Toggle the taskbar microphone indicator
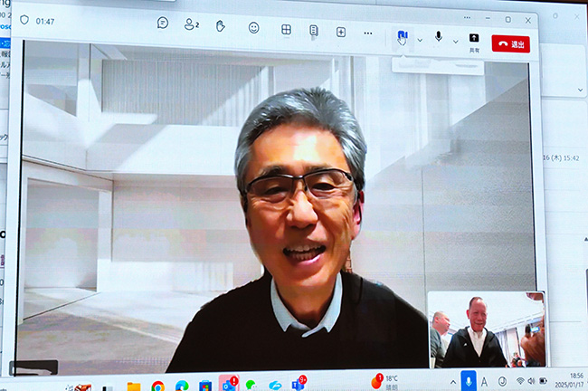The height and width of the screenshot is (391, 588). point(468,381)
